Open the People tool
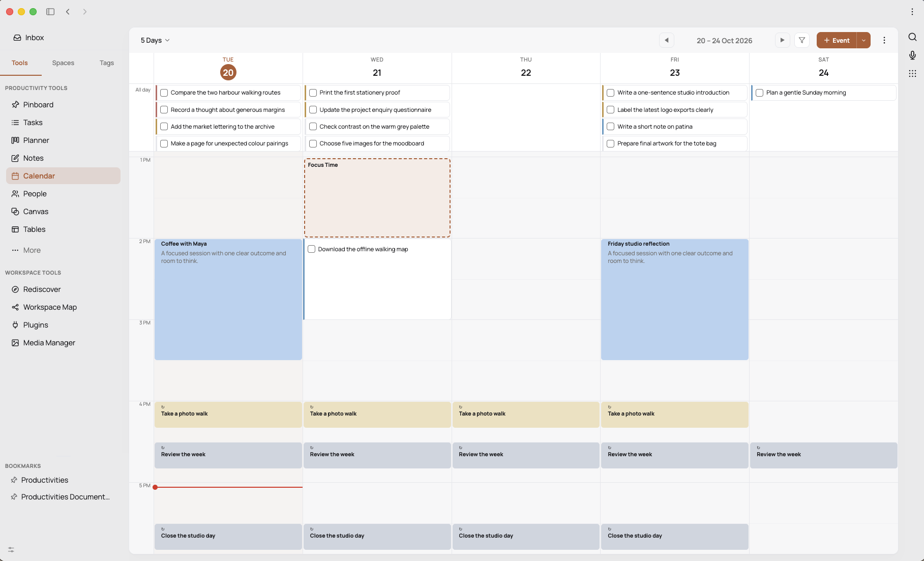The width and height of the screenshot is (924, 561). tap(63, 194)
